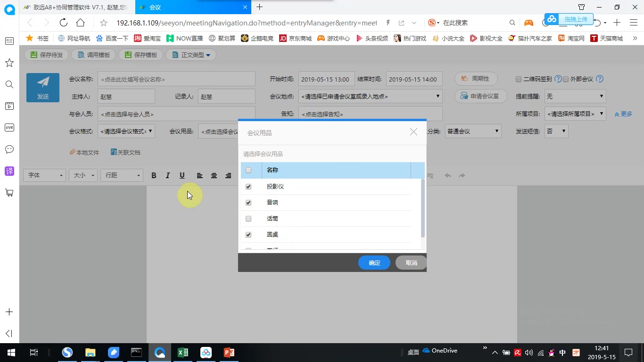Click the browser refresh icon
The image size is (644, 362).
point(63,23)
